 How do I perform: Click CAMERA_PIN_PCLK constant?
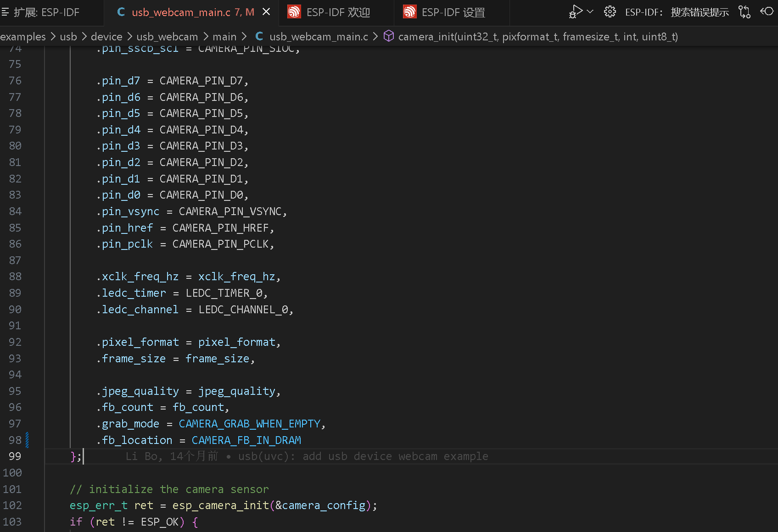coord(220,244)
